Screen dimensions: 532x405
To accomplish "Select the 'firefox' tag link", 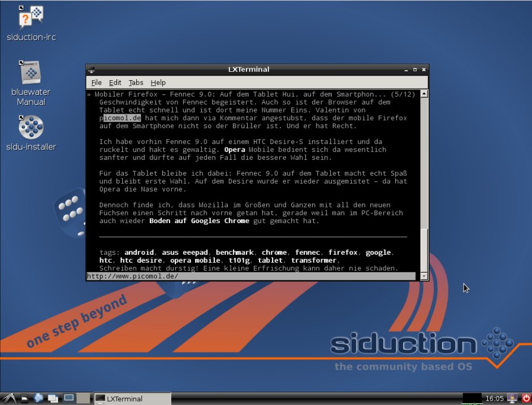I will 343,252.
